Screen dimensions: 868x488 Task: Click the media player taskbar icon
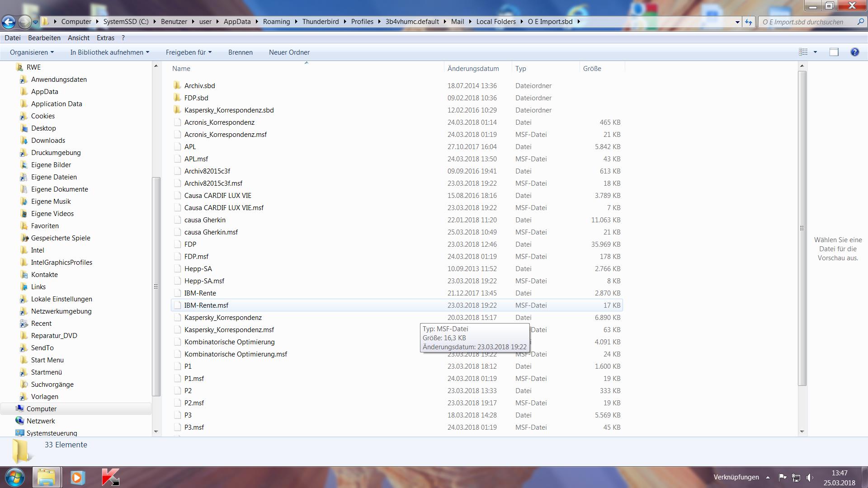[x=77, y=477]
